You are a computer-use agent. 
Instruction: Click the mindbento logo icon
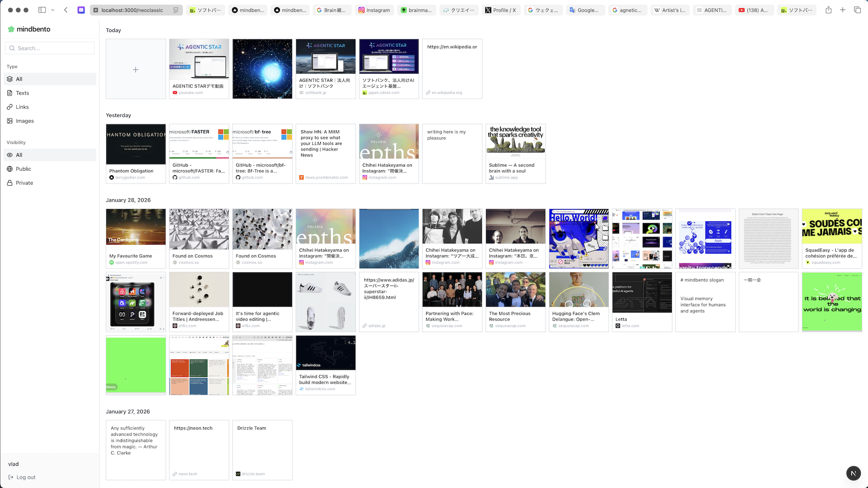pyautogui.click(x=11, y=29)
